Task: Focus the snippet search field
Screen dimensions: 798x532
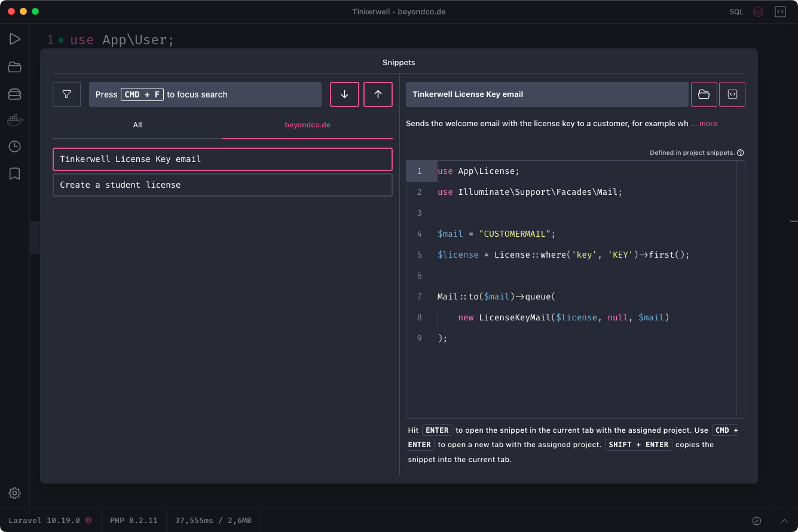Action: coord(205,94)
